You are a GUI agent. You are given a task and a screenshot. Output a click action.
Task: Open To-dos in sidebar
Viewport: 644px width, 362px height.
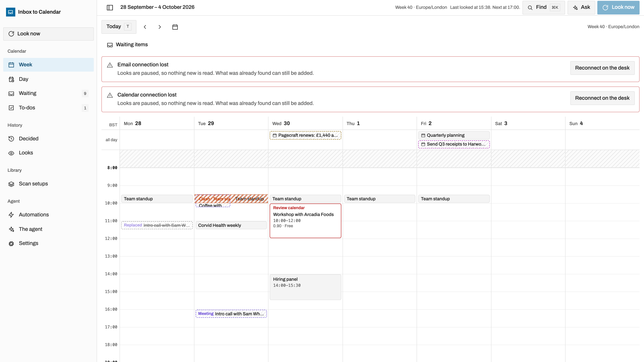click(49, 108)
